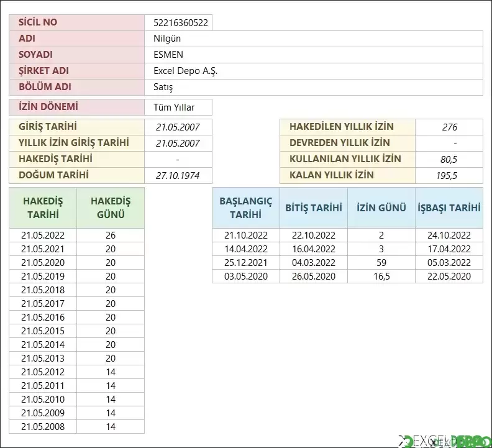This screenshot has height=448, width=492.
Task: Click the company cell Excel Depo A.Ş.
Action: pos(314,71)
